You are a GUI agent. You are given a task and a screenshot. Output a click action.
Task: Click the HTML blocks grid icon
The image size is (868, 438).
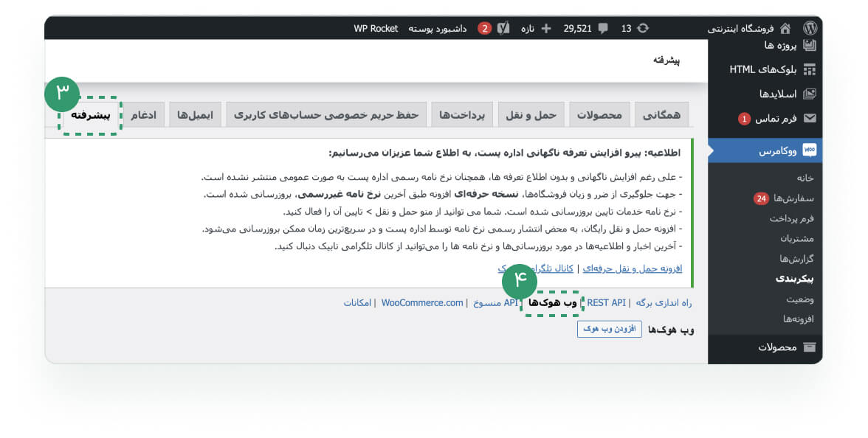tap(809, 69)
